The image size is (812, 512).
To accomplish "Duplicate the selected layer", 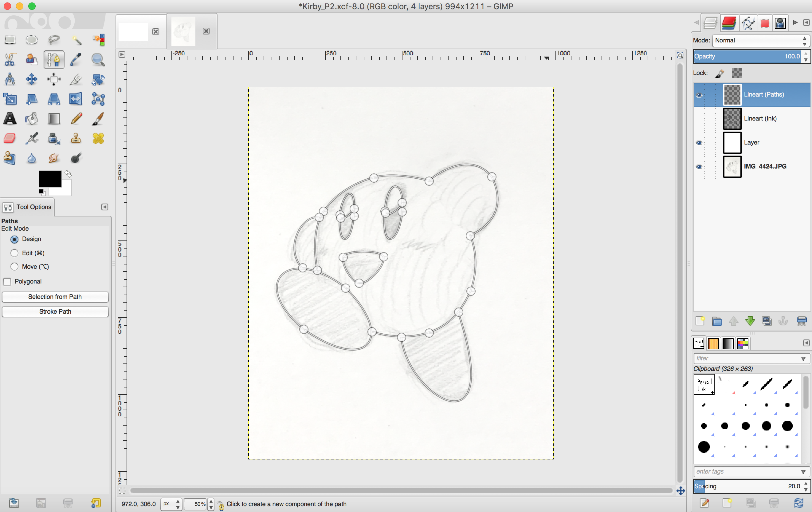I will (767, 321).
